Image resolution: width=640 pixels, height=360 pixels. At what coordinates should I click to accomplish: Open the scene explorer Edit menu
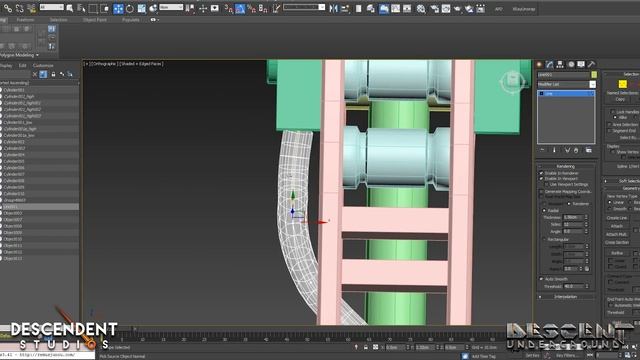(22, 65)
